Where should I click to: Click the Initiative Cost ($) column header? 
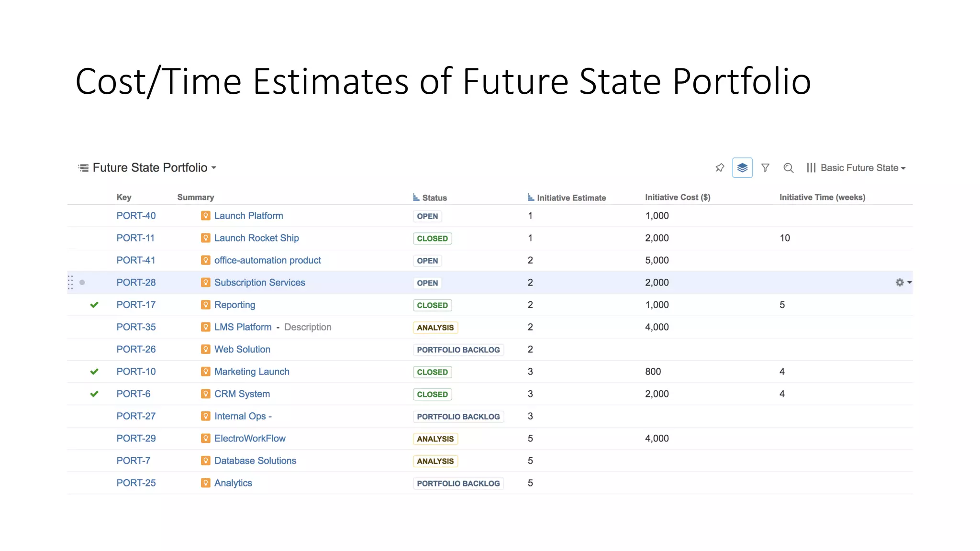678,197
